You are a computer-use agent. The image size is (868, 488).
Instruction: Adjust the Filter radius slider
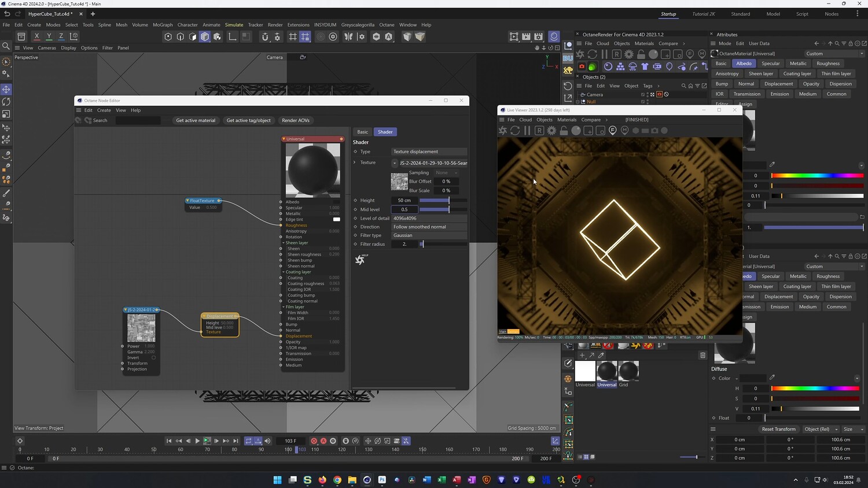(443, 244)
